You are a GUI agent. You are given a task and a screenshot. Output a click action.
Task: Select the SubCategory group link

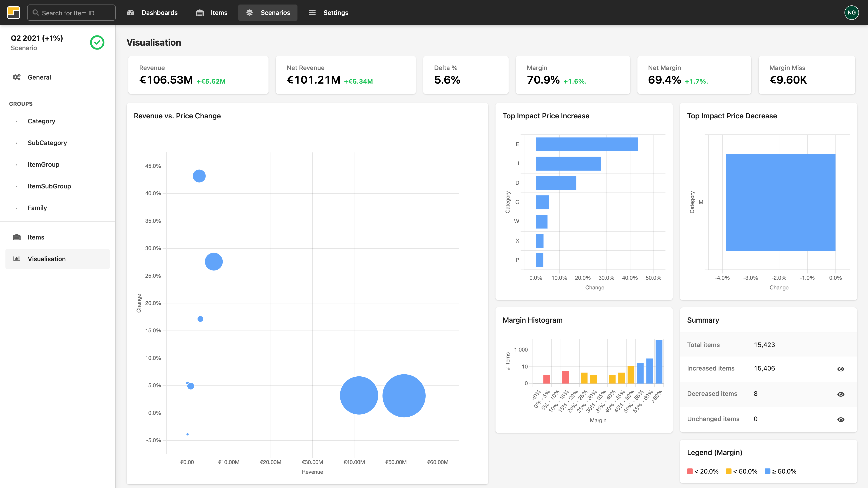47,143
